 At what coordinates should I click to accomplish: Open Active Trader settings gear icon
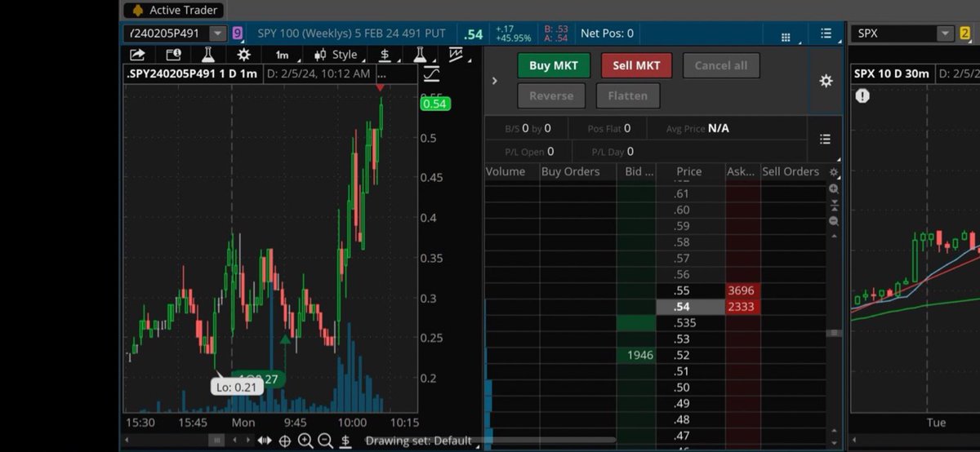pyautogui.click(x=826, y=81)
